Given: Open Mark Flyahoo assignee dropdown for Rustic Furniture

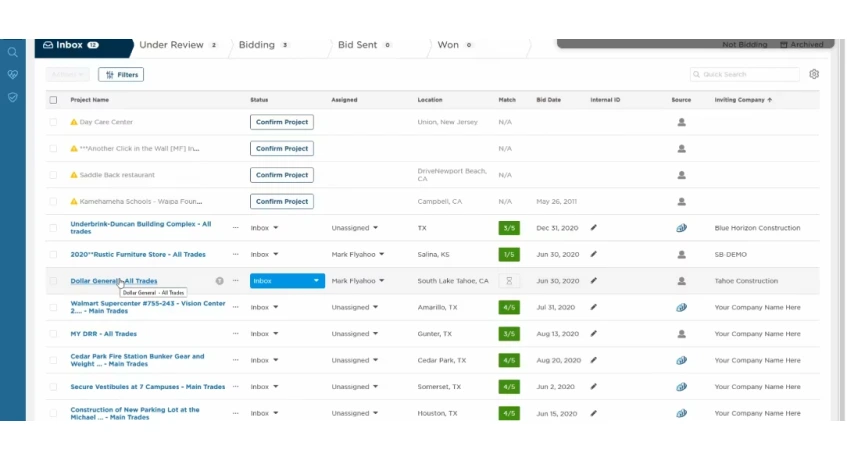Looking at the screenshot, I should (358, 254).
